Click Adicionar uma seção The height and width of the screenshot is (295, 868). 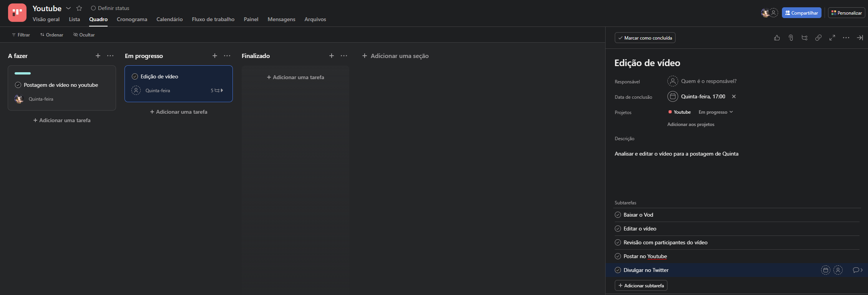[x=395, y=56]
